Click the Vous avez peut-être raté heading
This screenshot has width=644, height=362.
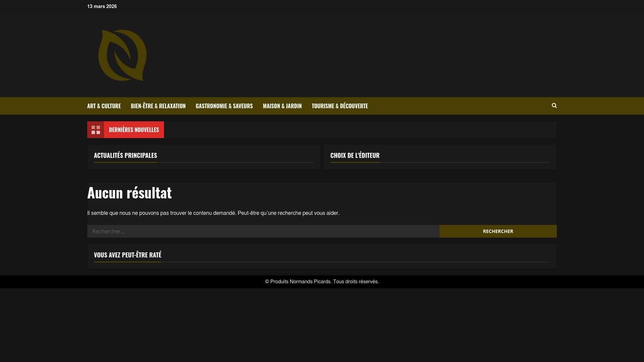pyautogui.click(x=127, y=255)
